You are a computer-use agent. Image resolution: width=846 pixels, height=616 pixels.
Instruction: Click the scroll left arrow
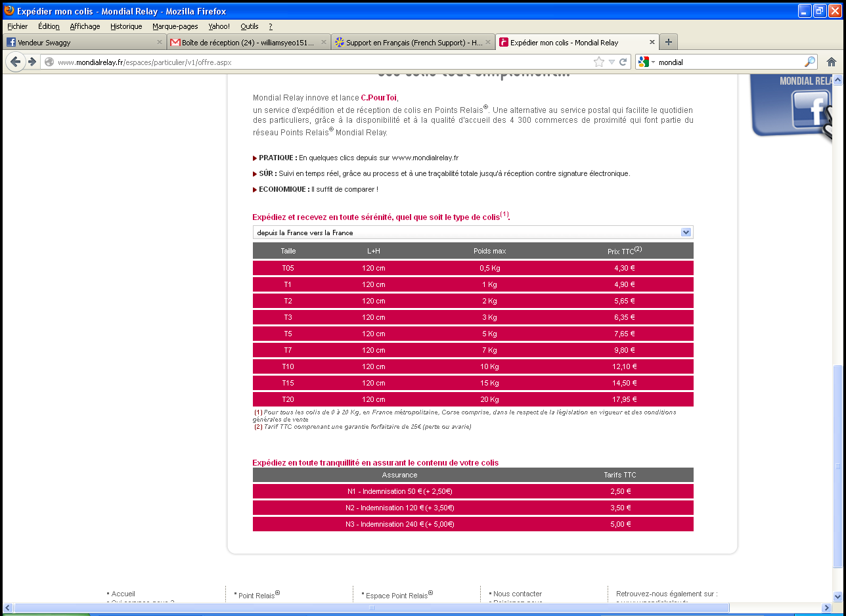coord(7,608)
